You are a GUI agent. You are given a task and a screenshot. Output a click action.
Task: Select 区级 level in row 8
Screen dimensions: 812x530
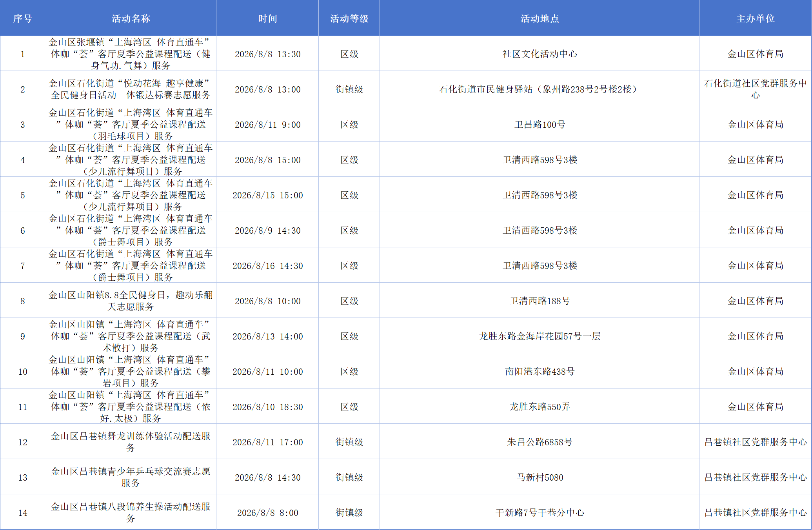tap(349, 301)
